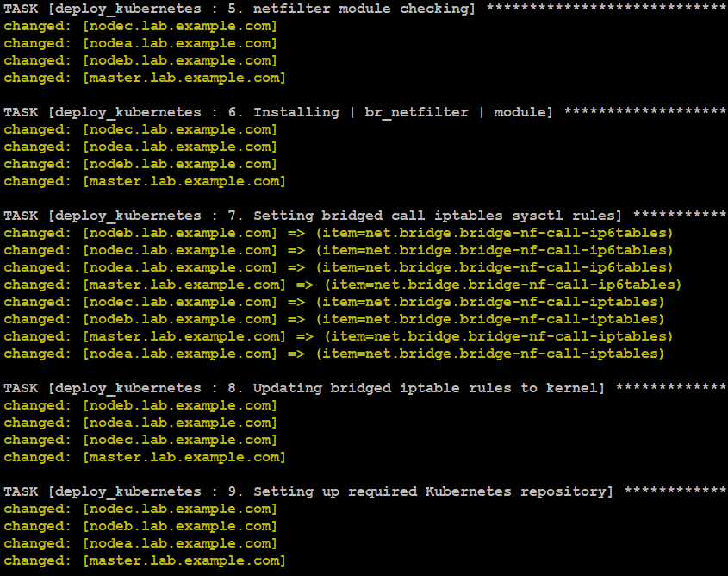The image size is (728, 576).
Task: Select master line with bridge-nf-call-iptables item
Action: pyautogui.click(x=339, y=336)
